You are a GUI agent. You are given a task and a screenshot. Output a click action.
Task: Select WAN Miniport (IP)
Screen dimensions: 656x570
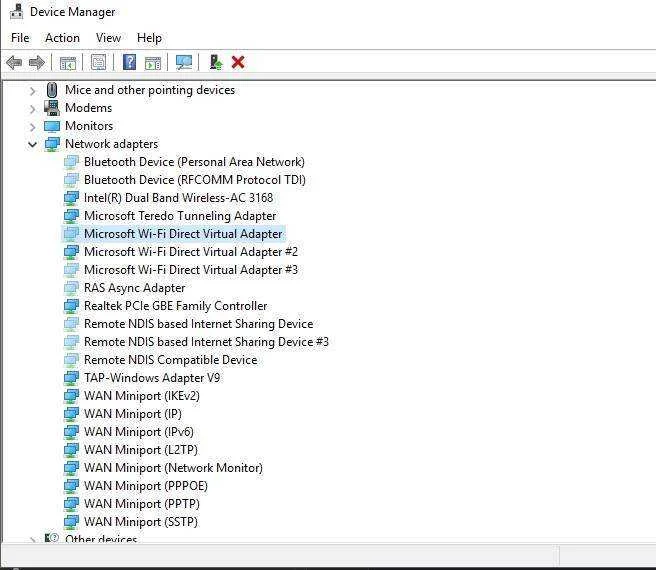point(133,414)
